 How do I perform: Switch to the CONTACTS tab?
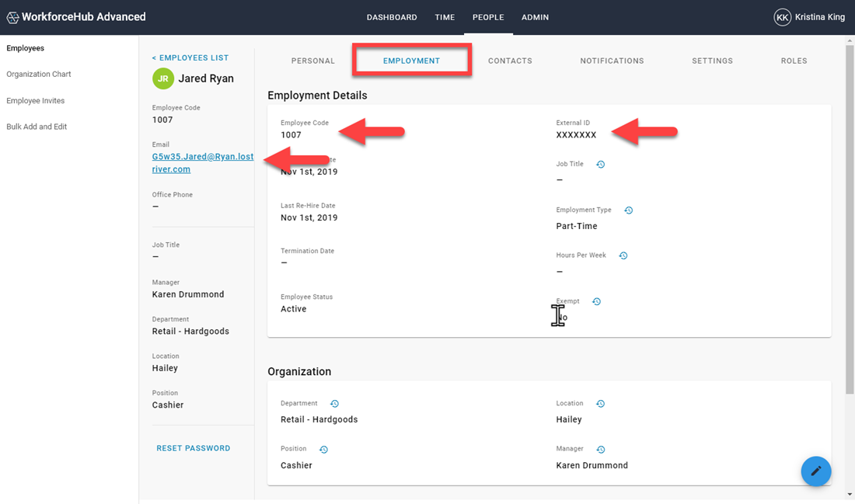tap(510, 61)
